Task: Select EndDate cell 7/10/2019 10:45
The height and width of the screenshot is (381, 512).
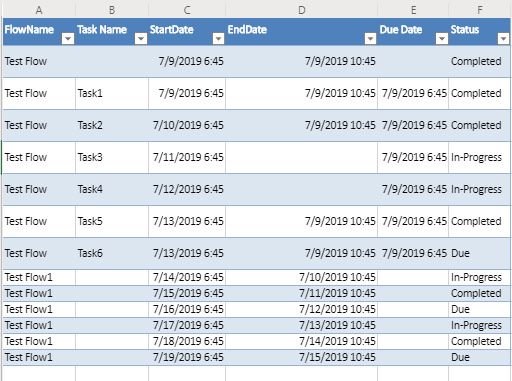Action: [302, 277]
